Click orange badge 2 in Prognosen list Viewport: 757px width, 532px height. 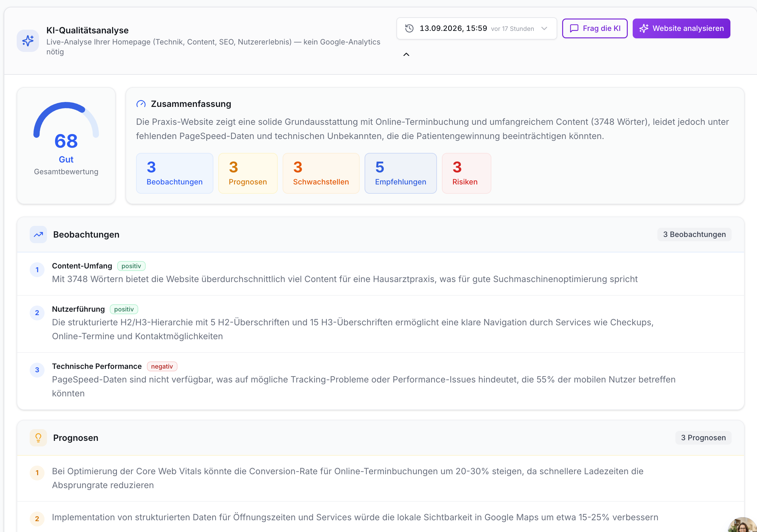click(x=37, y=519)
